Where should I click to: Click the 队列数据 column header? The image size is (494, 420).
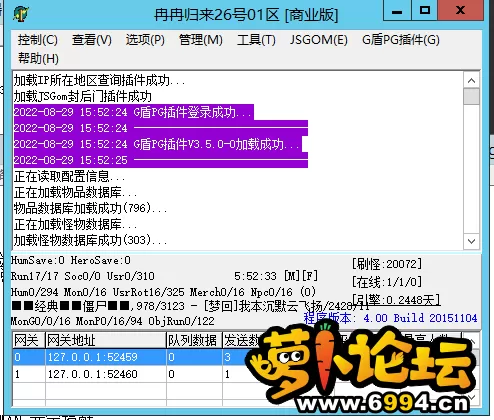click(194, 340)
